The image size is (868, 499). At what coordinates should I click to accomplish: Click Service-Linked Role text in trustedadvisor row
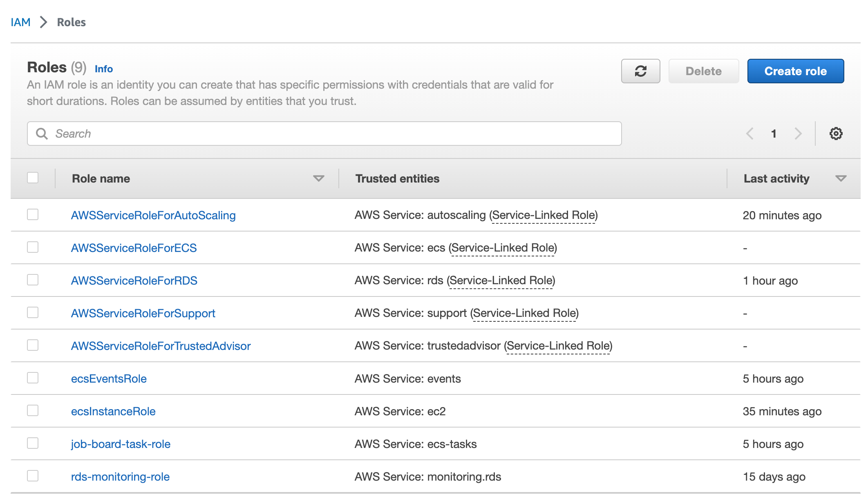(x=558, y=346)
